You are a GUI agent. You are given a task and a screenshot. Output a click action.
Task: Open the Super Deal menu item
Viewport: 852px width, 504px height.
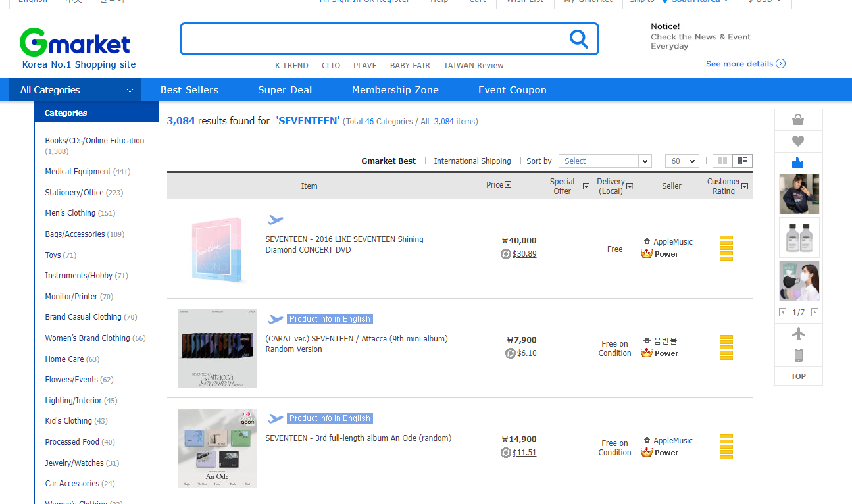point(285,90)
